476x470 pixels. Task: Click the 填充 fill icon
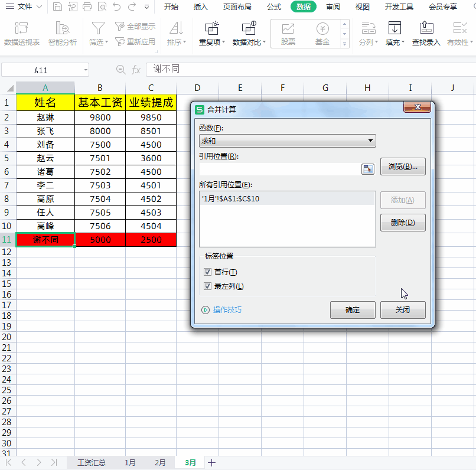click(x=395, y=28)
